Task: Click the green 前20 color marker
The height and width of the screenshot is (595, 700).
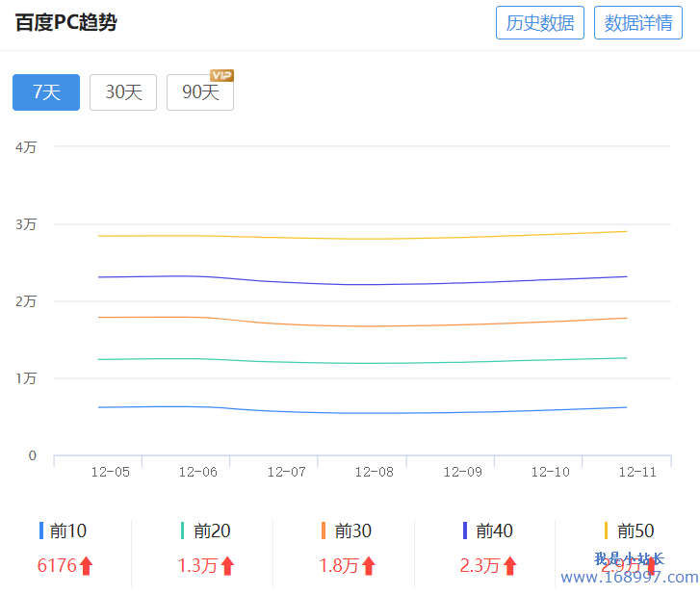Action: 182,530
